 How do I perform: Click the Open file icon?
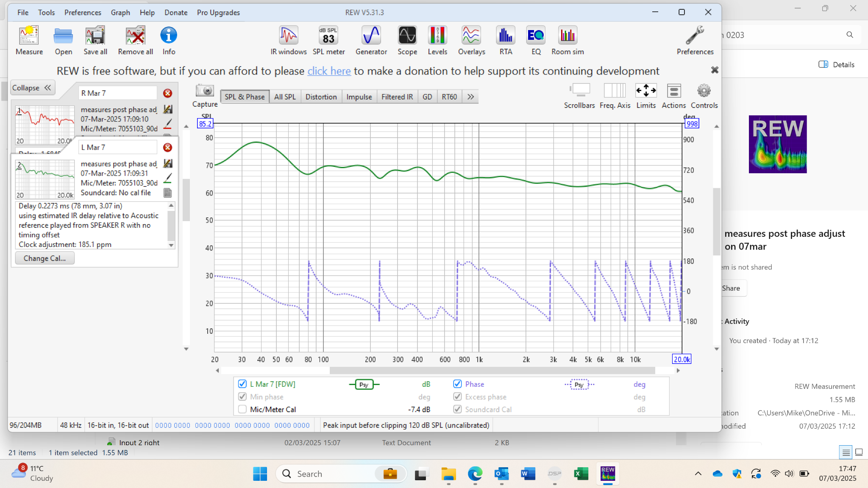[63, 40]
